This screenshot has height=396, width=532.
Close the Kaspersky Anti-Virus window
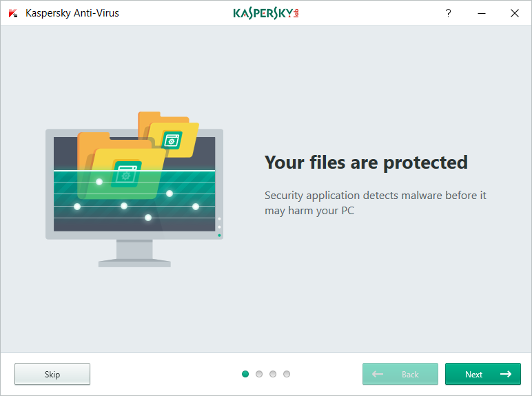click(515, 13)
